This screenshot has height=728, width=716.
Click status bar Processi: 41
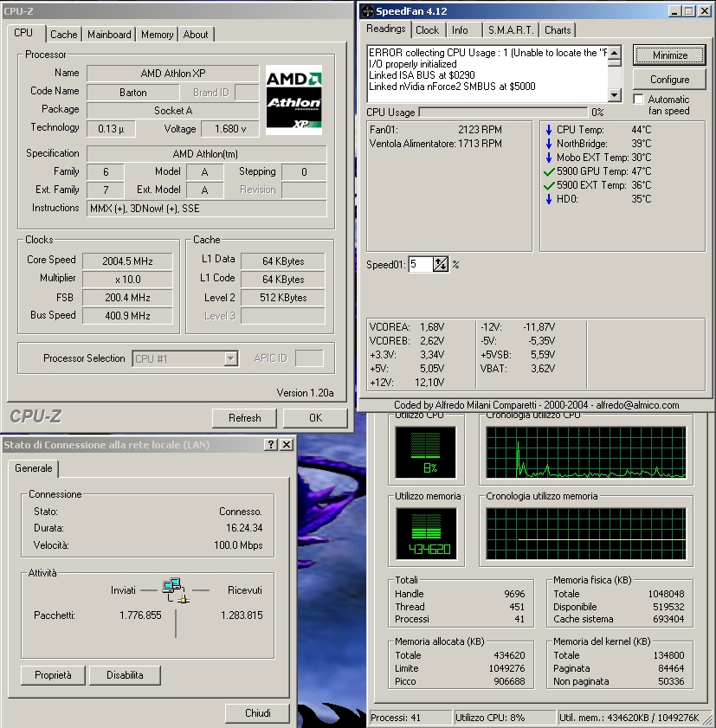point(410,718)
